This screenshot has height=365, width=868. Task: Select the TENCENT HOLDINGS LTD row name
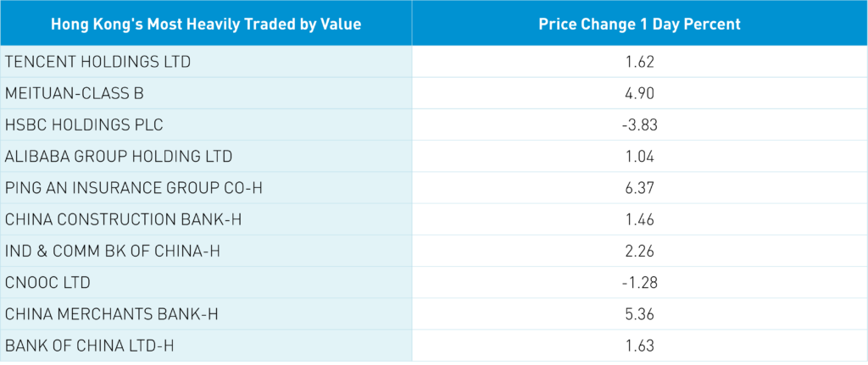(x=98, y=62)
